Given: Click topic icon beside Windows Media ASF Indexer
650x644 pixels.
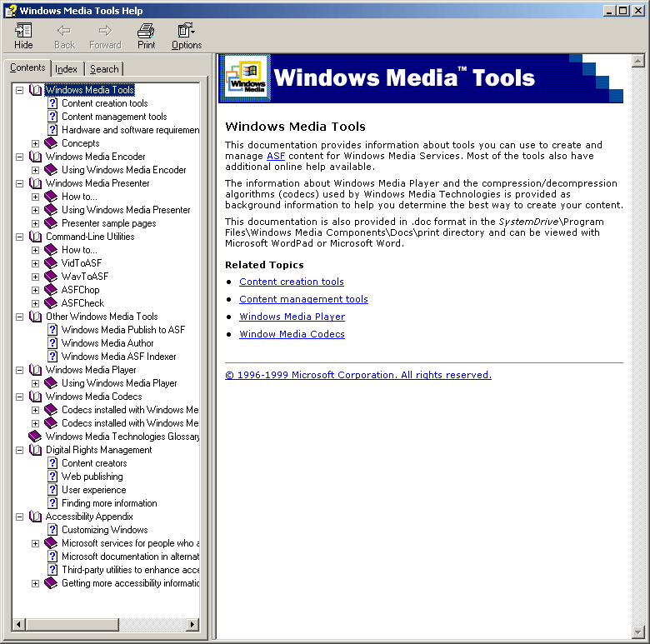Looking at the screenshot, I should point(52,357).
